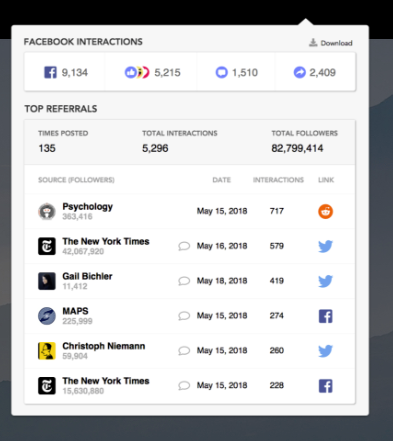Click the 59,904 follower count
The width and height of the screenshot is (393, 441).
tap(75, 356)
